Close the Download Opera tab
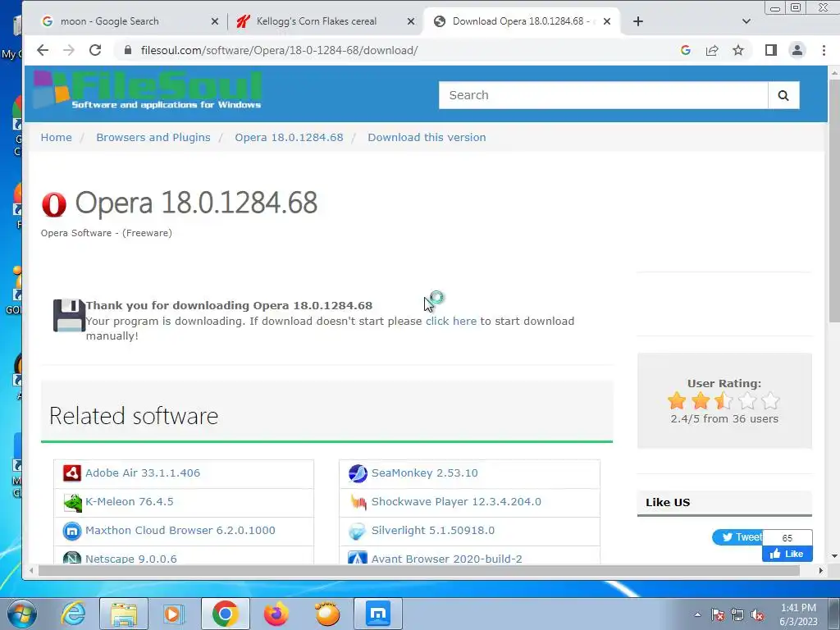The width and height of the screenshot is (840, 630). (606, 21)
